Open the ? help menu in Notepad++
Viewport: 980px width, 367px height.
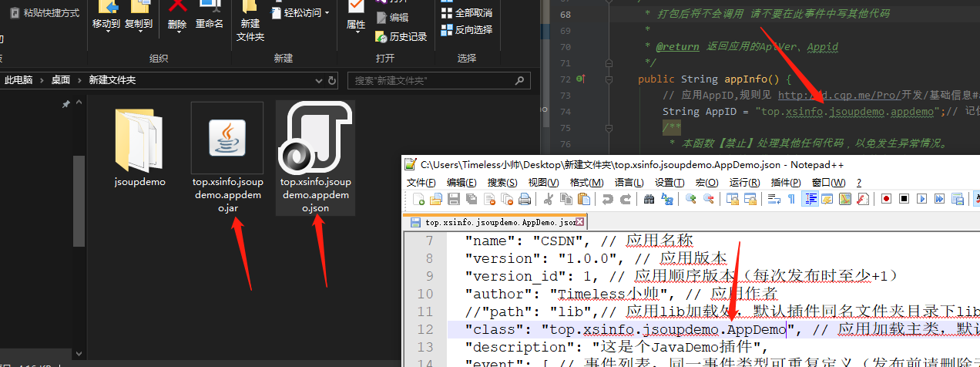point(859,183)
